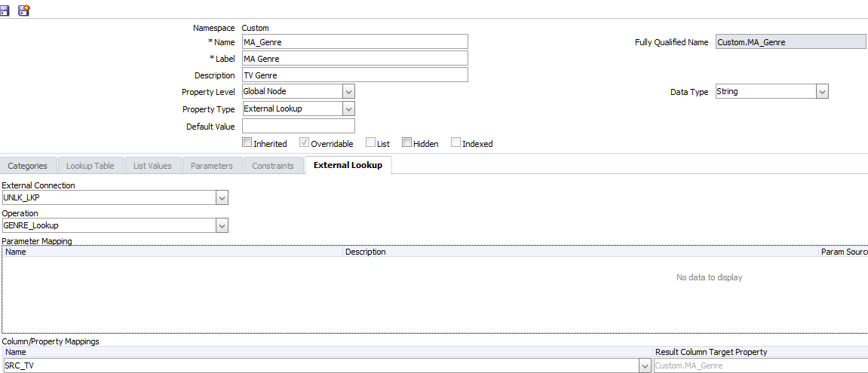This screenshot has height=373, width=868.
Task: Toggle the Hidden checkbox
Action: coord(406,142)
